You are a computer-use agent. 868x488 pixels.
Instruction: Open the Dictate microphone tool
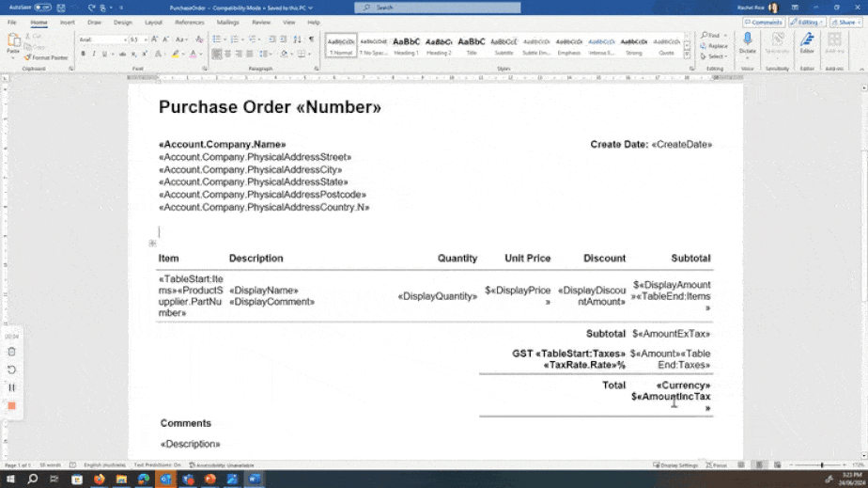pos(747,44)
